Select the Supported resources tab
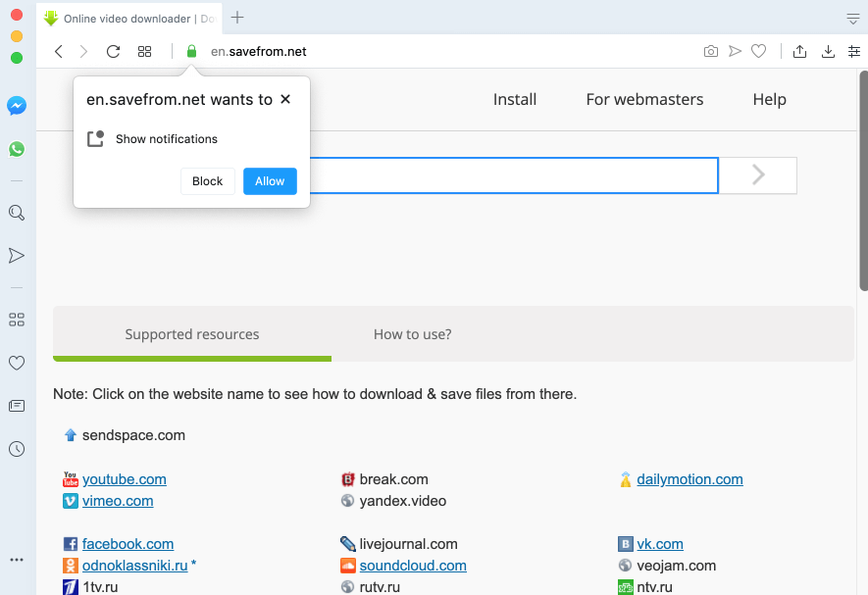Screen dimensions: 868x595 coord(192,333)
